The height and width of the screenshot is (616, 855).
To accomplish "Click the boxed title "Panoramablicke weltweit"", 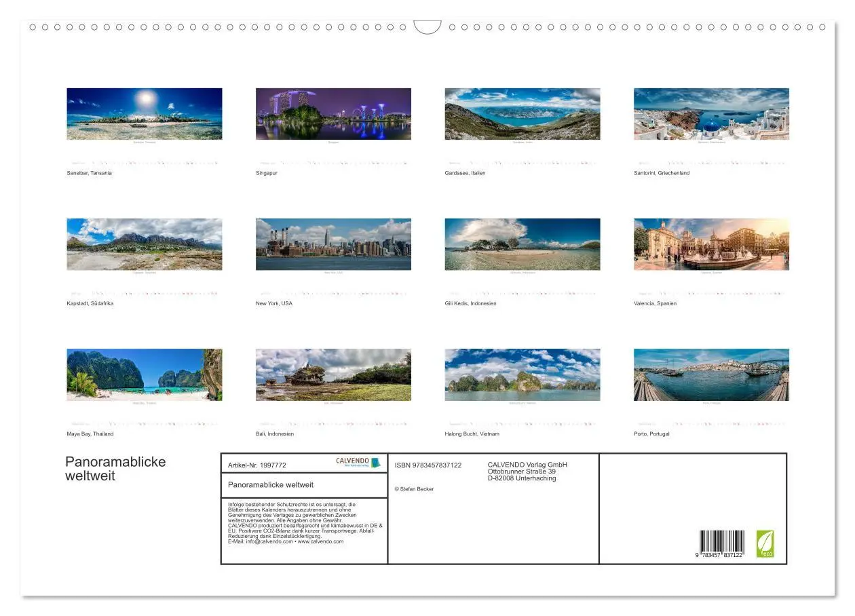I will (x=271, y=485).
